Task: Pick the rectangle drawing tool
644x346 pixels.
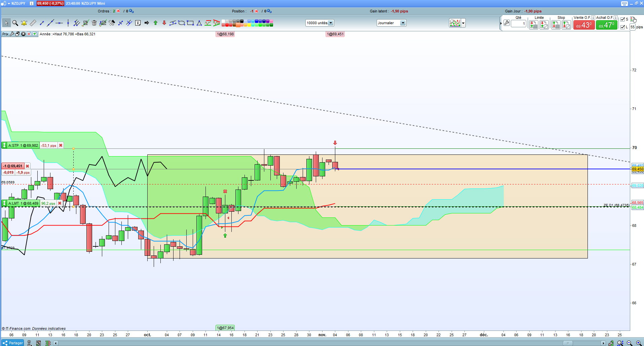Action: pyautogui.click(x=190, y=23)
